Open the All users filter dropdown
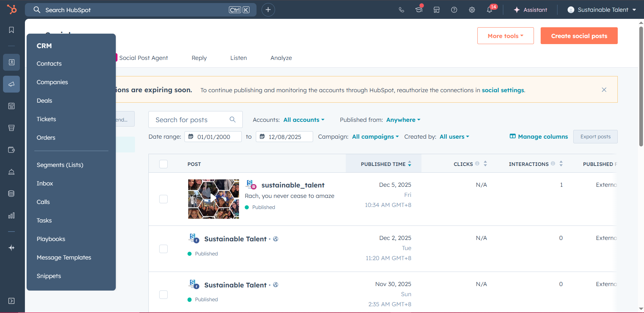Viewport: 644px width, 313px height. click(454, 137)
